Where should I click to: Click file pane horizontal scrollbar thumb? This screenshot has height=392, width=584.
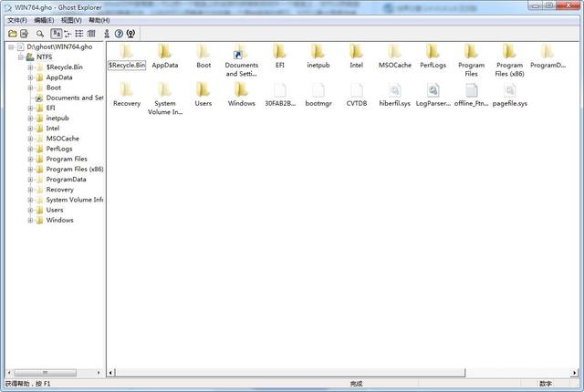point(290,372)
